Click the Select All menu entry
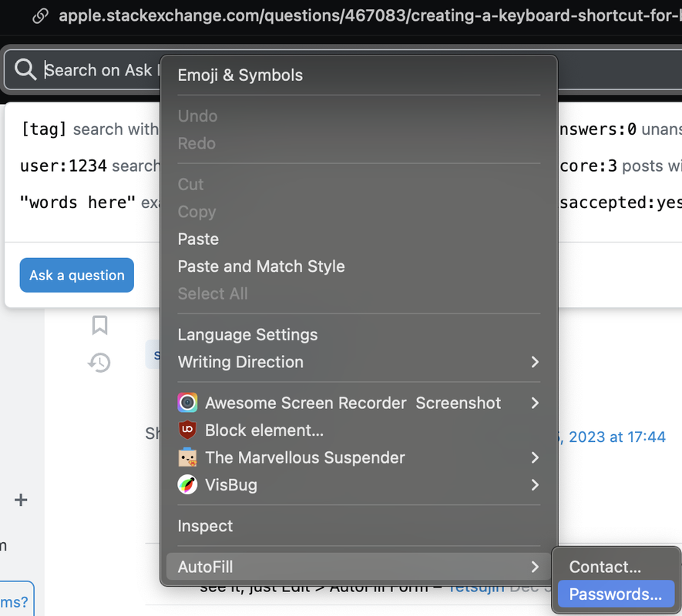This screenshot has height=616, width=682. (x=359, y=294)
